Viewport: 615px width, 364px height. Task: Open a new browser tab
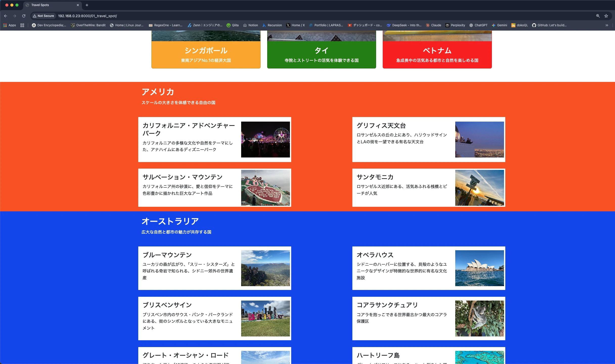(87, 5)
